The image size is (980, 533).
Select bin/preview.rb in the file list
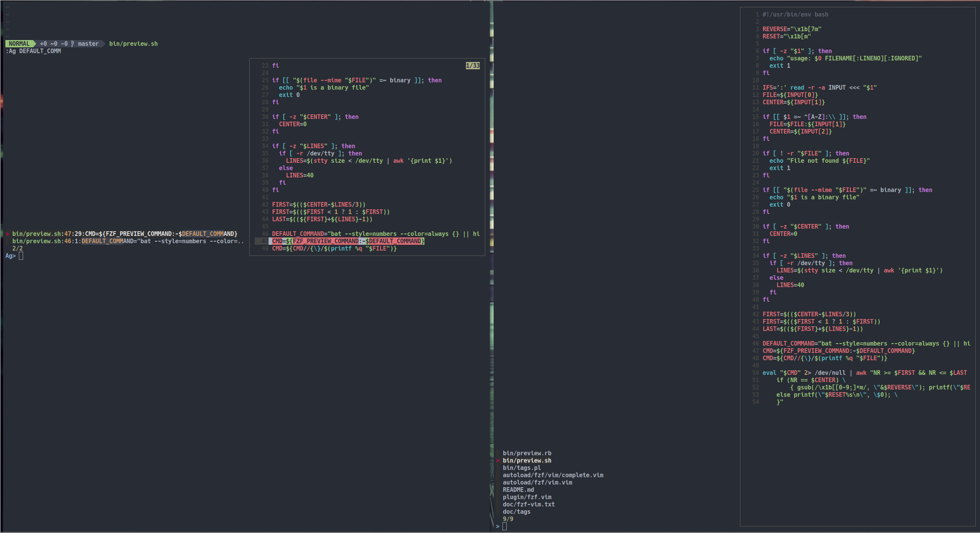click(x=527, y=453)
